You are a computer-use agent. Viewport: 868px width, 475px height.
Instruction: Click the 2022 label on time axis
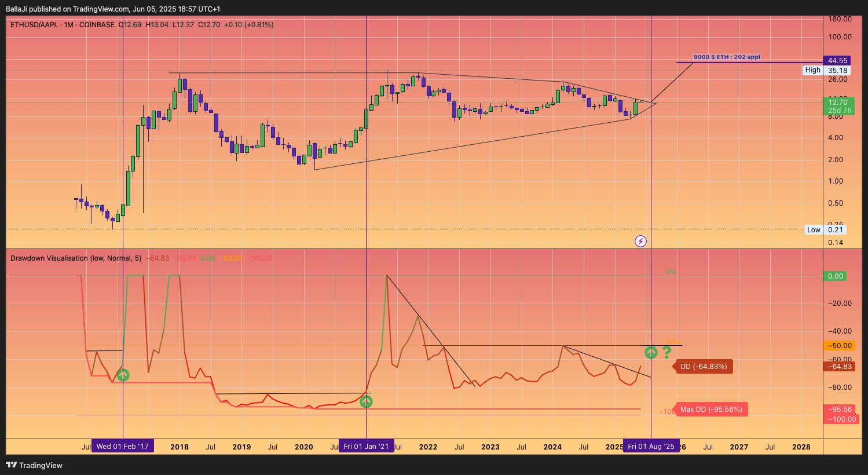[x=428, y=447]
